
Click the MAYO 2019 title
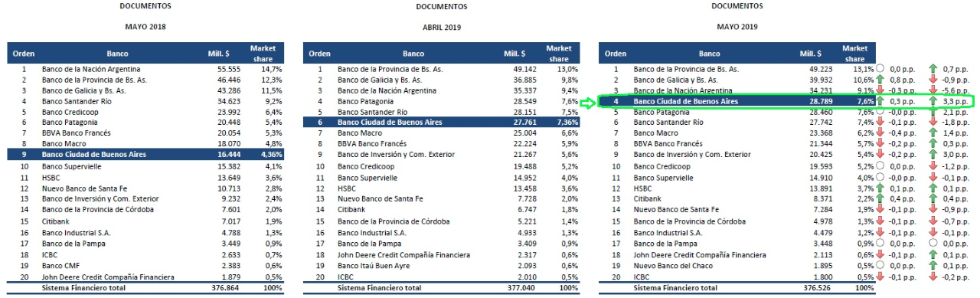(737, 27)
